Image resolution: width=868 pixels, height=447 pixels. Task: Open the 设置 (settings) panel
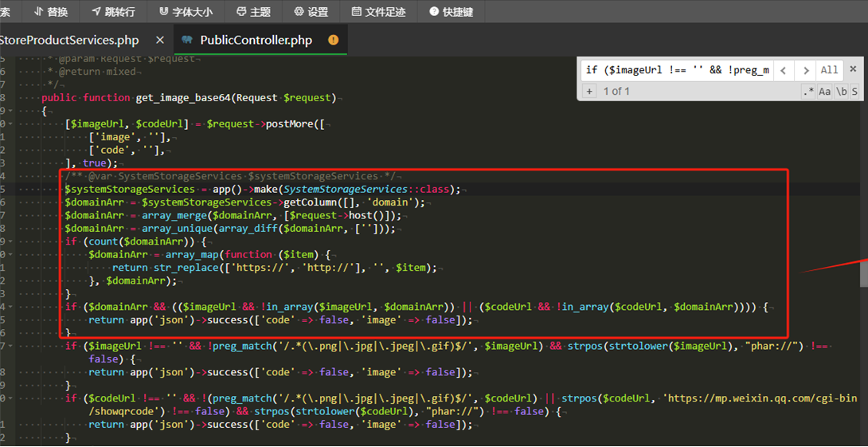coord(311,12)
